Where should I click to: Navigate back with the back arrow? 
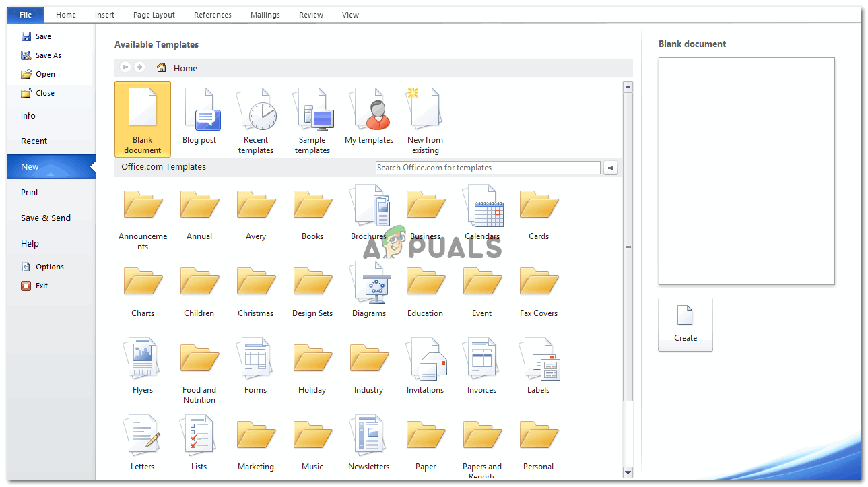[125, 67]
